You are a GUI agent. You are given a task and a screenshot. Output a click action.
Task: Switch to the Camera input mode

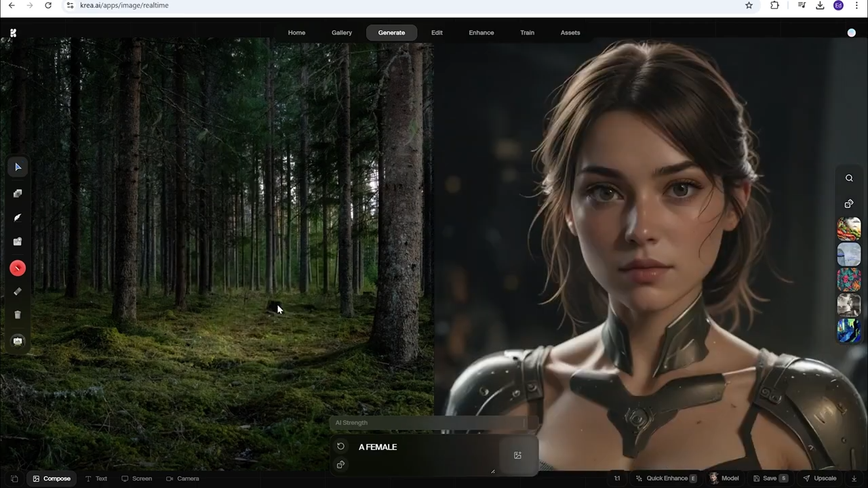[182, 478]
